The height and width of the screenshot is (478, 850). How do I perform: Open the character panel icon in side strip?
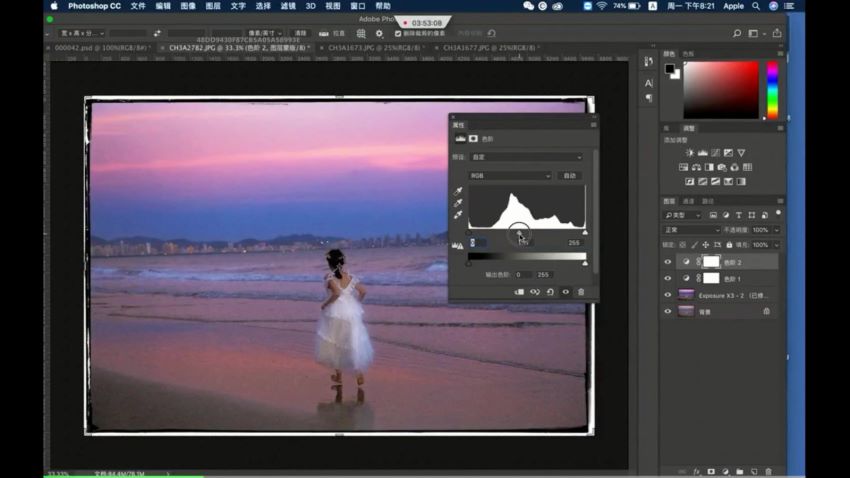click(x=649, y=83)
